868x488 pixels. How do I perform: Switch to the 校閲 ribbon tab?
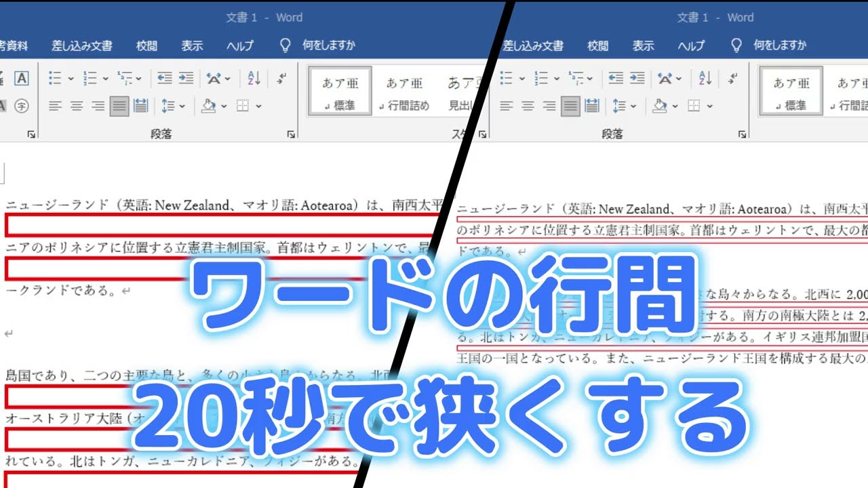[147, 45]
